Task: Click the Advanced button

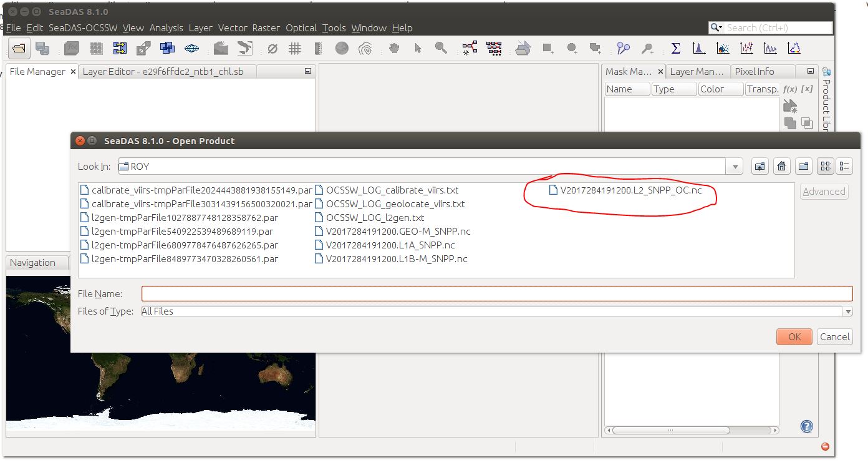Action: pyautogui.click(x=824, y=192)
